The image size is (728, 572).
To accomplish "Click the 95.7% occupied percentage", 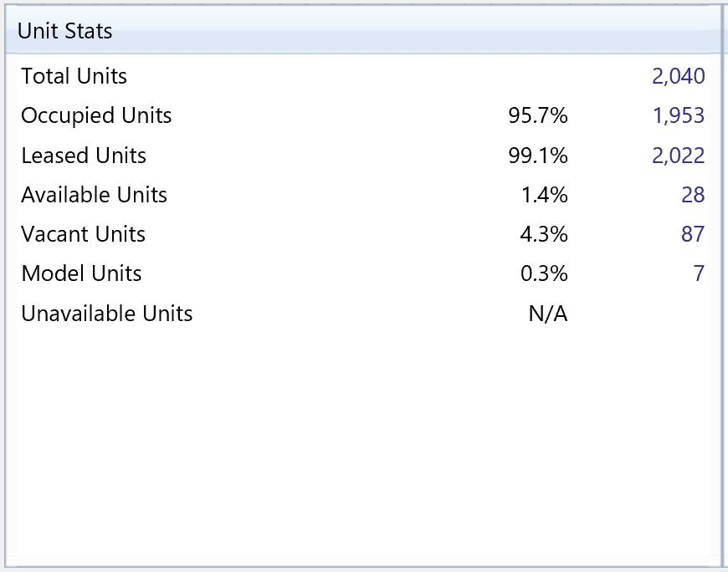I will click(x=538, y=115).
